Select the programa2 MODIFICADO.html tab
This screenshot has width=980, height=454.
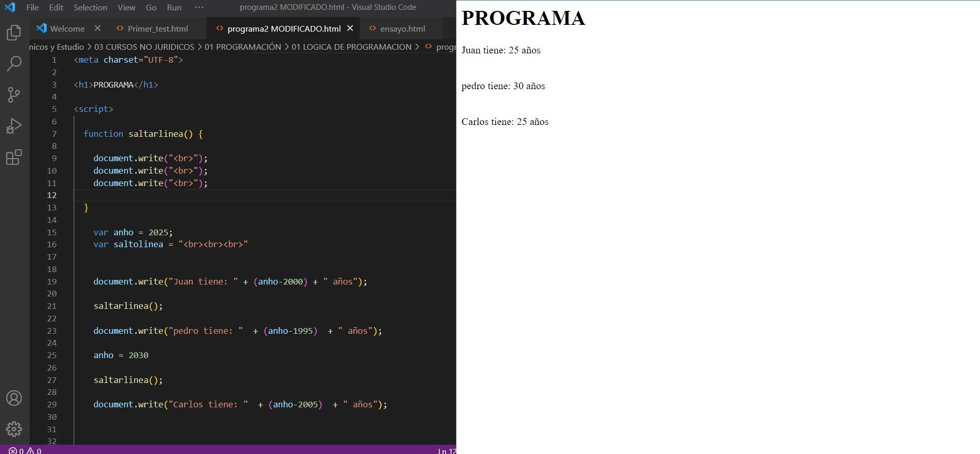[284, 29]
